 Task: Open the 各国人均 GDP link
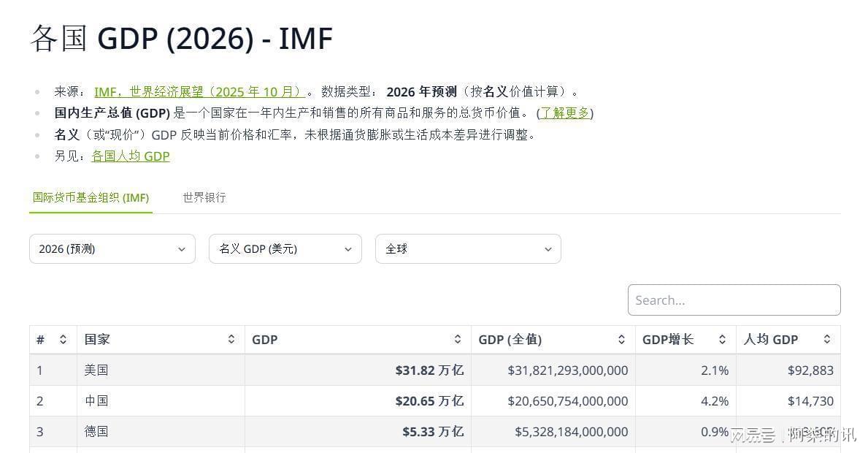coord(131,156)
